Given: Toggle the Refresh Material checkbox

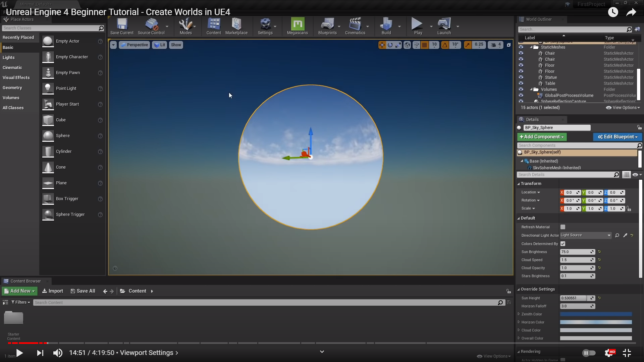Looking at the screenshot, I should click(563, 227).
